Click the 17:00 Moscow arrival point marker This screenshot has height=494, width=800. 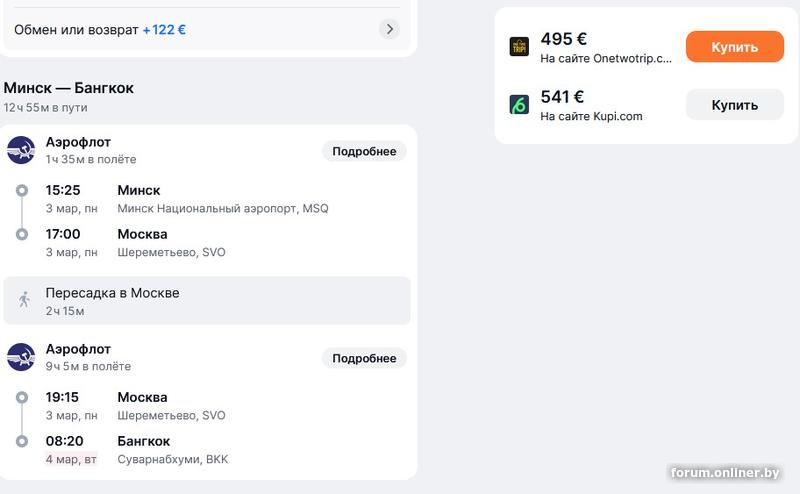(22, 234)
